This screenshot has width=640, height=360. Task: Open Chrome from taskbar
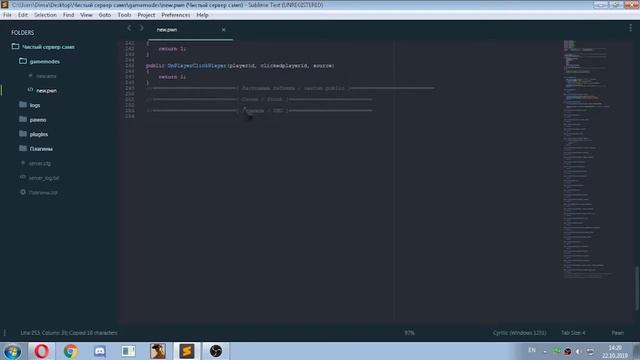click(x=71, y=351)
